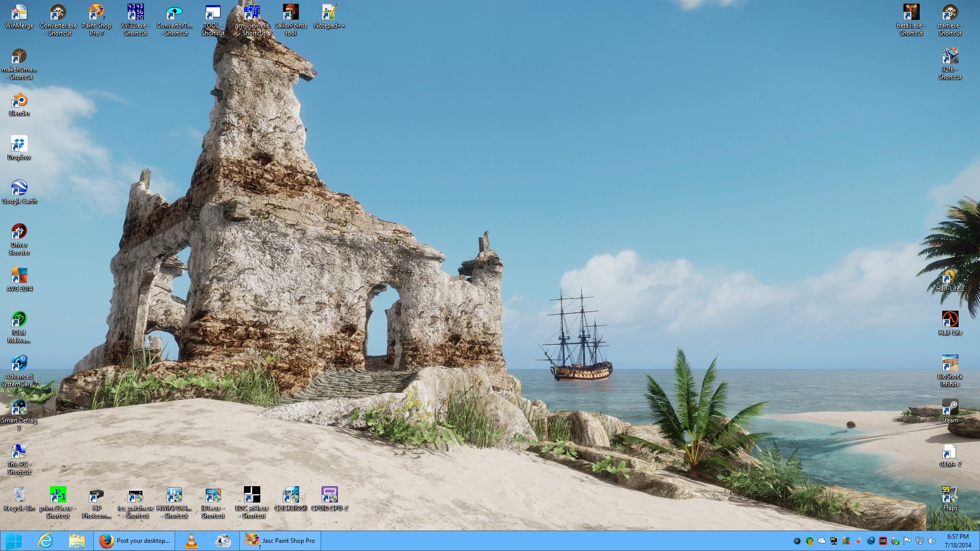
Task: Open the HWiNFO64 shortcut
Action: tap(174, 503)
